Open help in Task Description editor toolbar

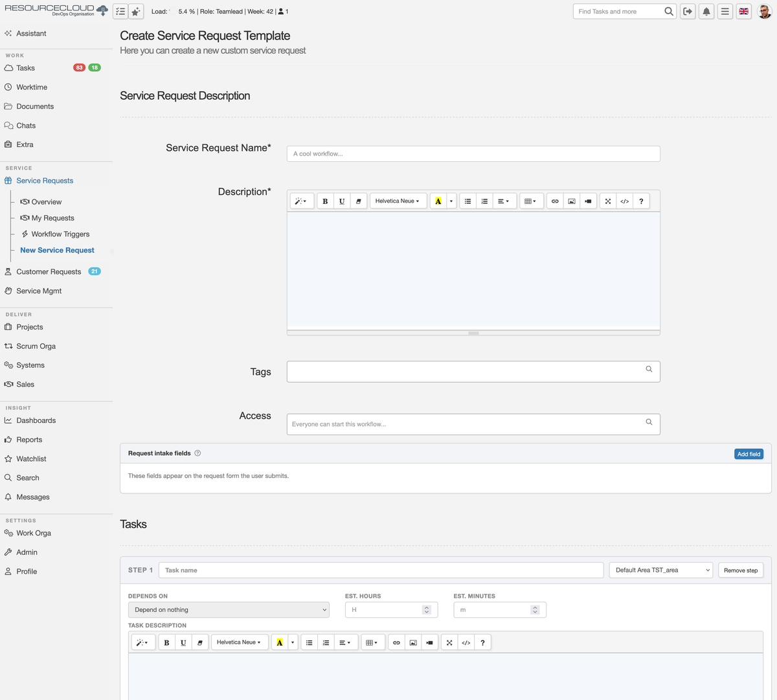482,642
